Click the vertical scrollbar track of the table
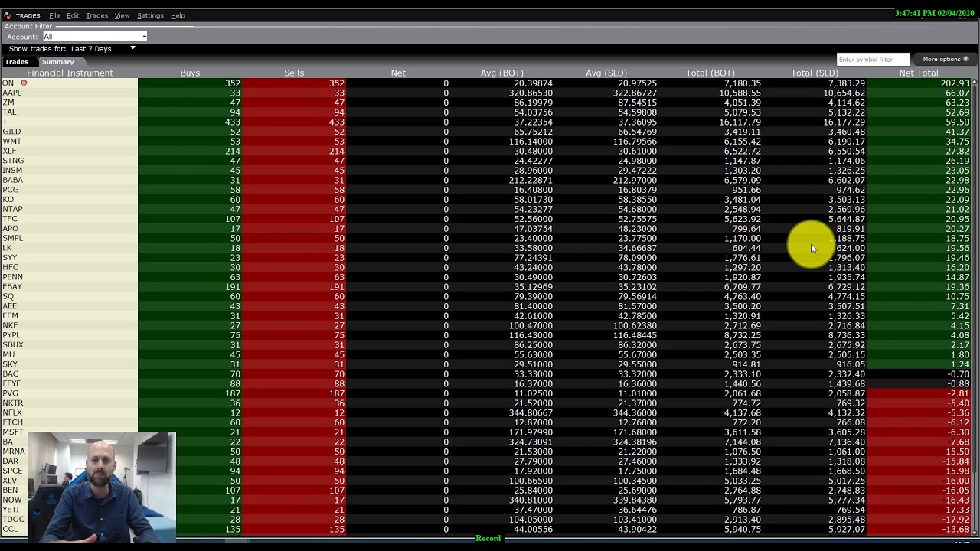This screenshot has width=980, height=551. pyautogui.click(x=975, y=306)
